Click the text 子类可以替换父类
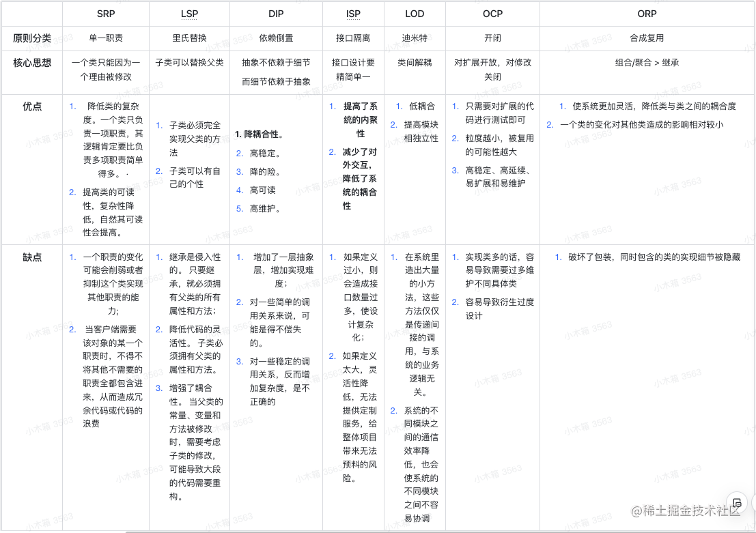 [x=189, y=63]
